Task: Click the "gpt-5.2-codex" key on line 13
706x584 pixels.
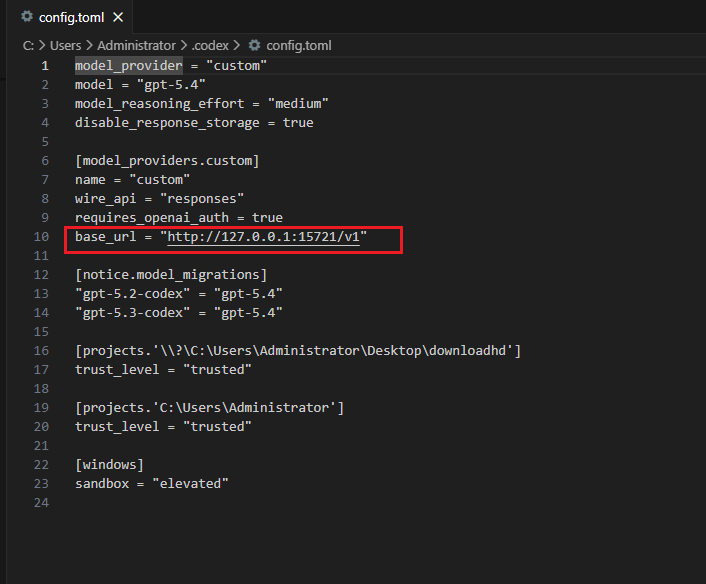Action: [x=132, y=294]
